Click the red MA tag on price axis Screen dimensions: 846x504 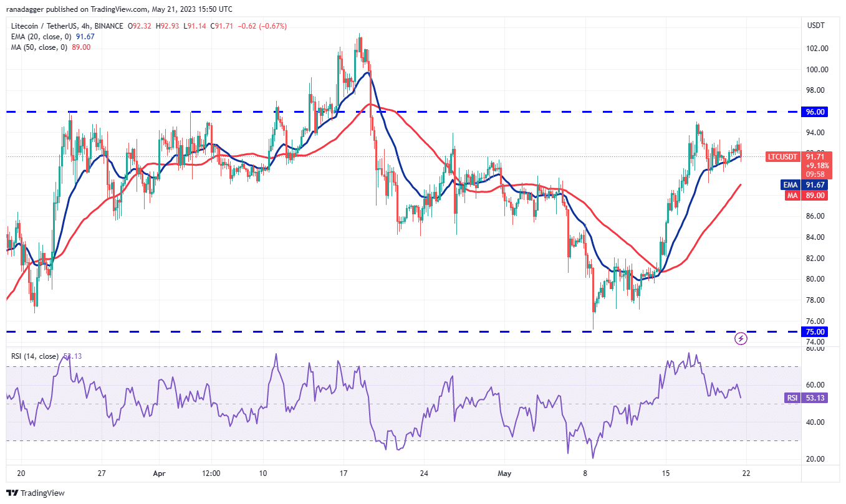pos(792,195)
